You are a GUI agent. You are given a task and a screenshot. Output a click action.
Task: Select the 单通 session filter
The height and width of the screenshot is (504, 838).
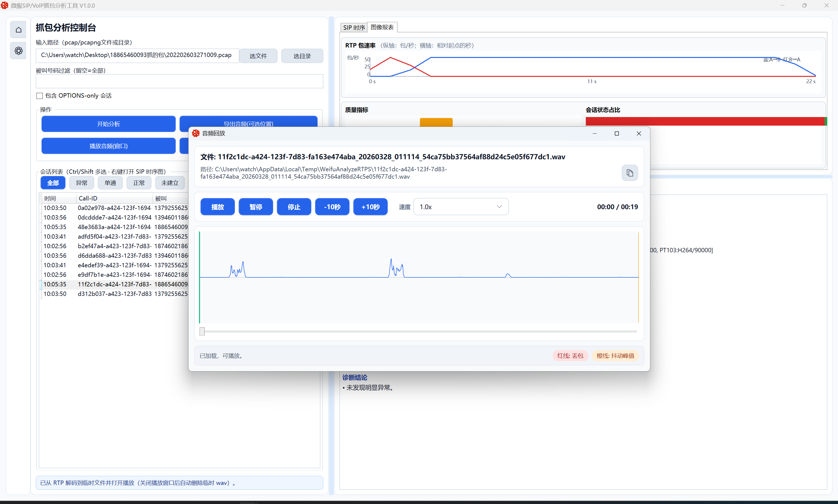coord(110,183)
